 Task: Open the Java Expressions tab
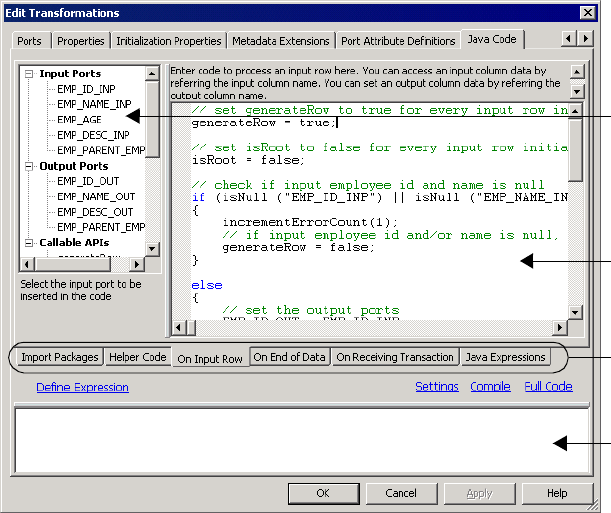point(505,357)
